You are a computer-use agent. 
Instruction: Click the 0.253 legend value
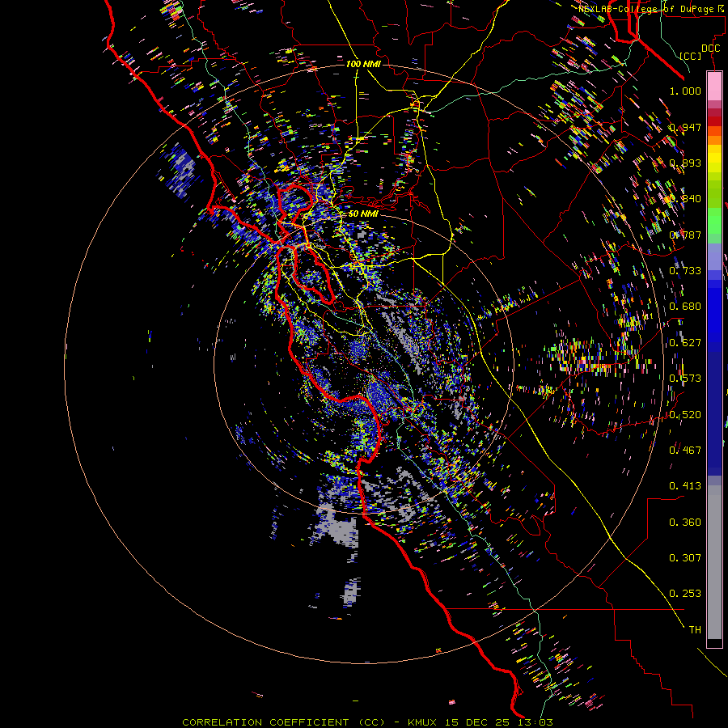[685, 594]
